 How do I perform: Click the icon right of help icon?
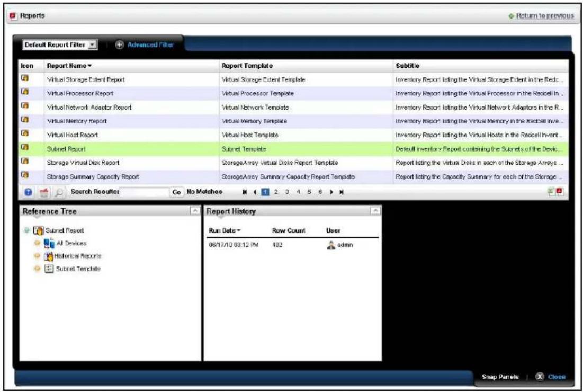44,192
